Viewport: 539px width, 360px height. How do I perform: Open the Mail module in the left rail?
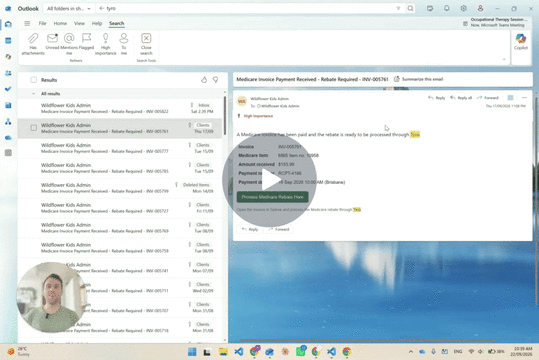point(8,24)
